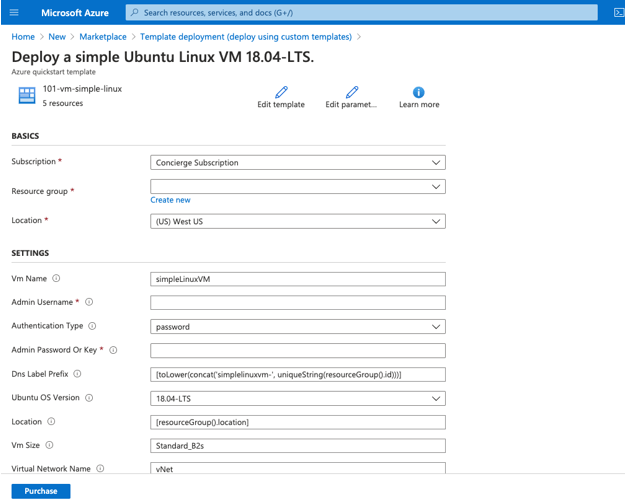Show info tooltip for Dns Label Prefix
625x501 pixels.
pos(77,374)
